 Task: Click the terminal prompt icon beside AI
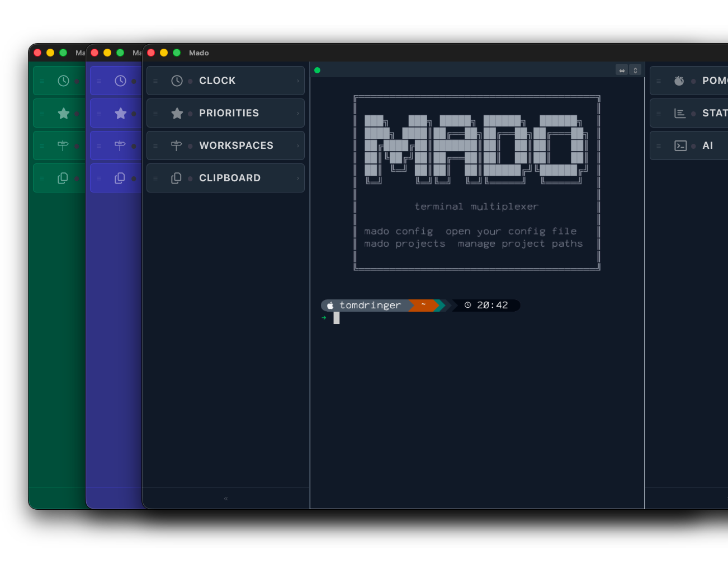point(680,145)
